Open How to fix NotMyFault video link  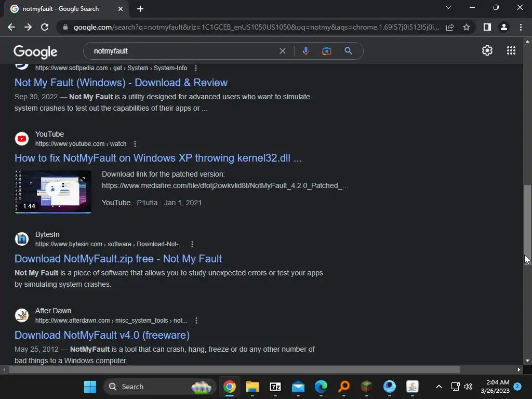pos(158,158)
